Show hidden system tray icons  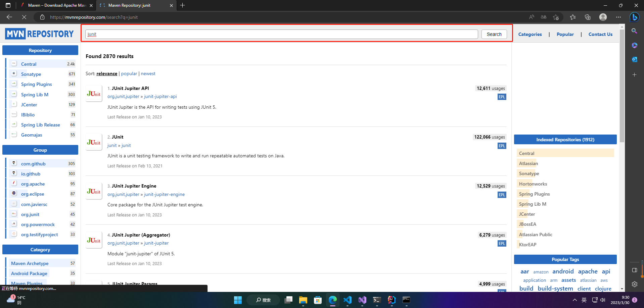[x=575, y=300]
